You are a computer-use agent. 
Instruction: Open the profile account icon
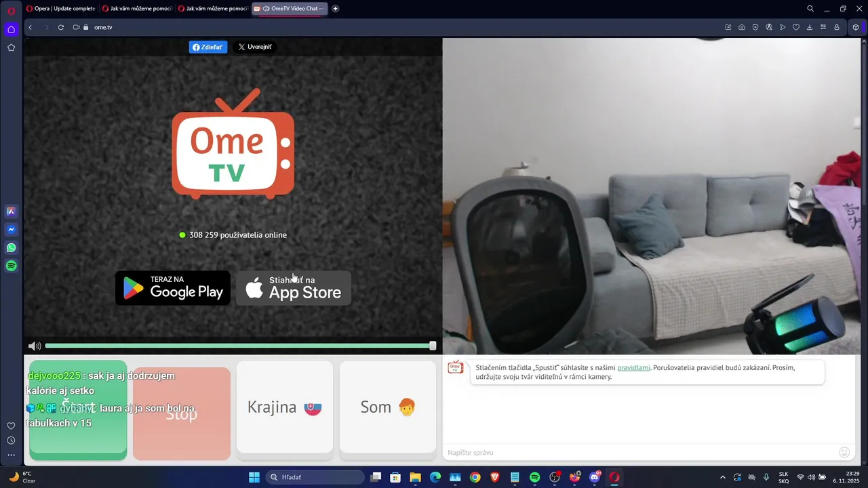(x=837, y=27)
